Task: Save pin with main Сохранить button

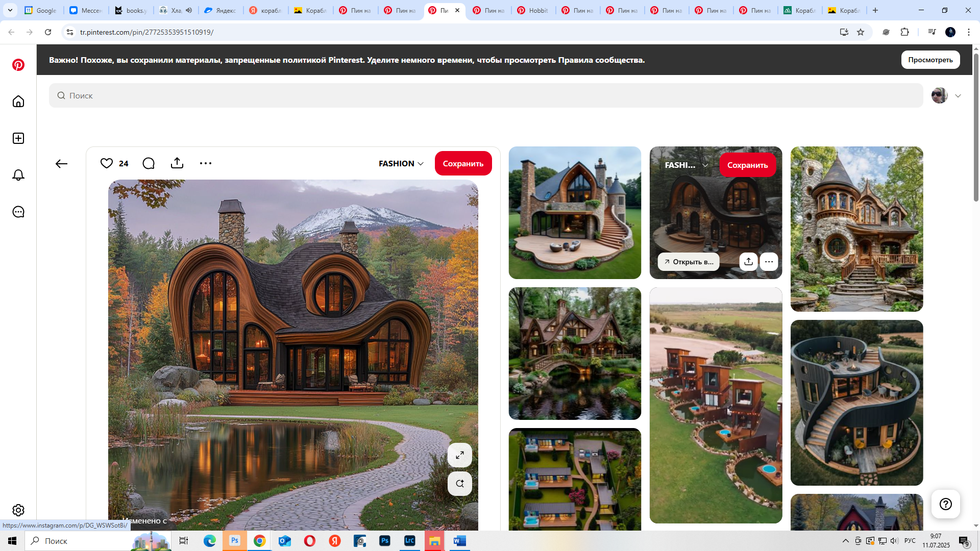Action: click(463, 163)
